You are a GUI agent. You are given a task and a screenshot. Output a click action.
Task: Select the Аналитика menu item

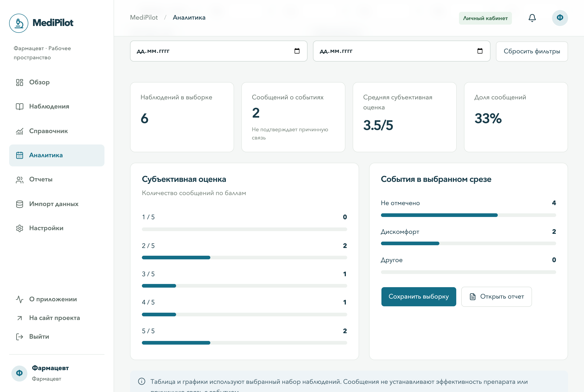tap(57, 155)
